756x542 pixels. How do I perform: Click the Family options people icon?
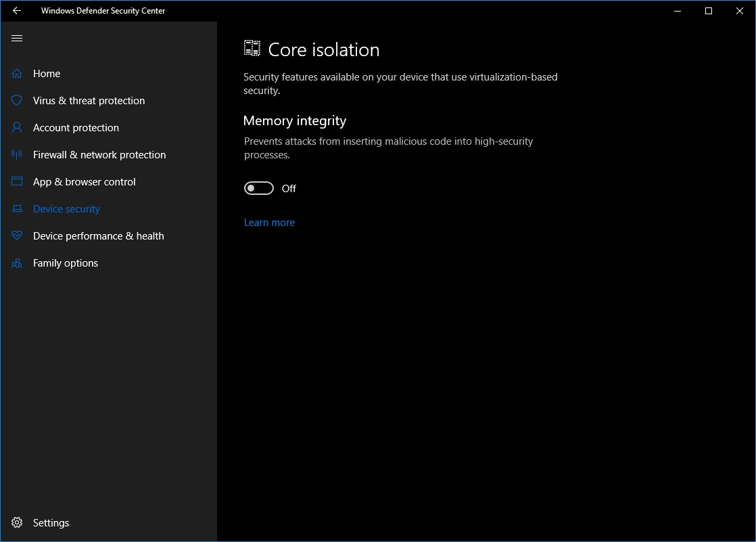pyautogui.click(x=17, y=263)
